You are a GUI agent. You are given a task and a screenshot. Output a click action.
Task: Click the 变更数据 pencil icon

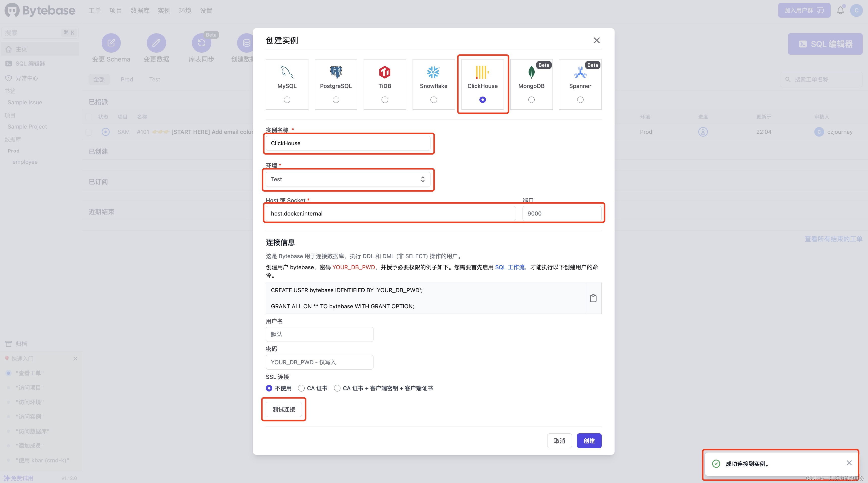point(156,43)
